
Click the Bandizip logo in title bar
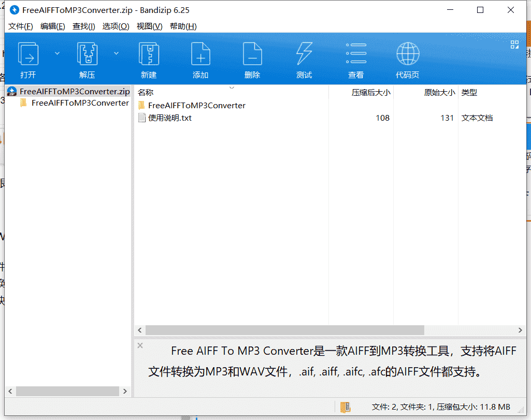[x=14, y=10]
